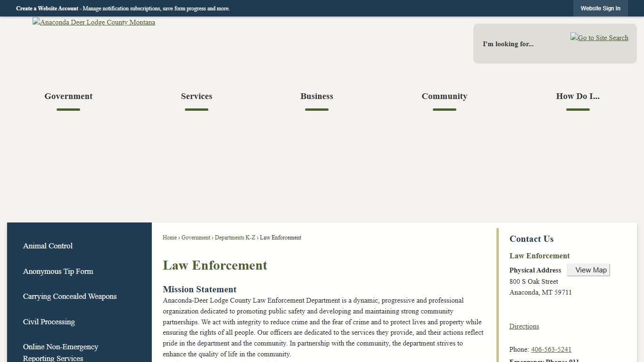
Task: Open the How Do I... menu
Action: (578, 96)
